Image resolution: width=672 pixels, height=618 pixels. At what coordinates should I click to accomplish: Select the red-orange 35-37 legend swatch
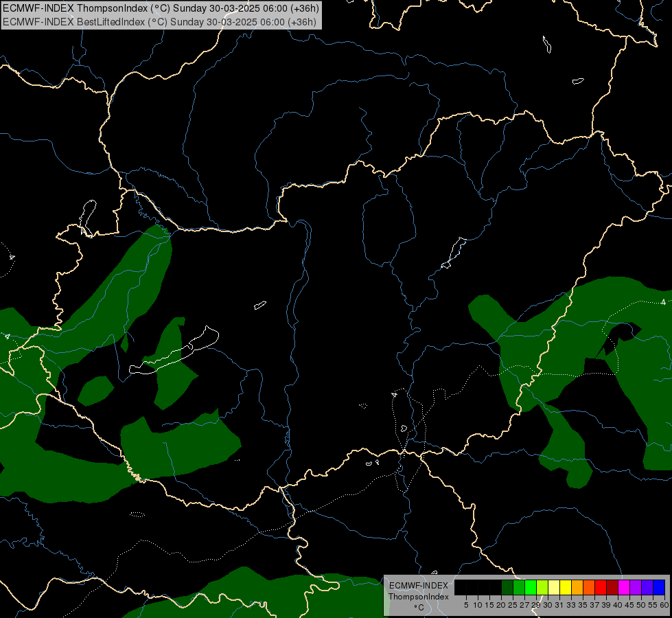[589, 587]
